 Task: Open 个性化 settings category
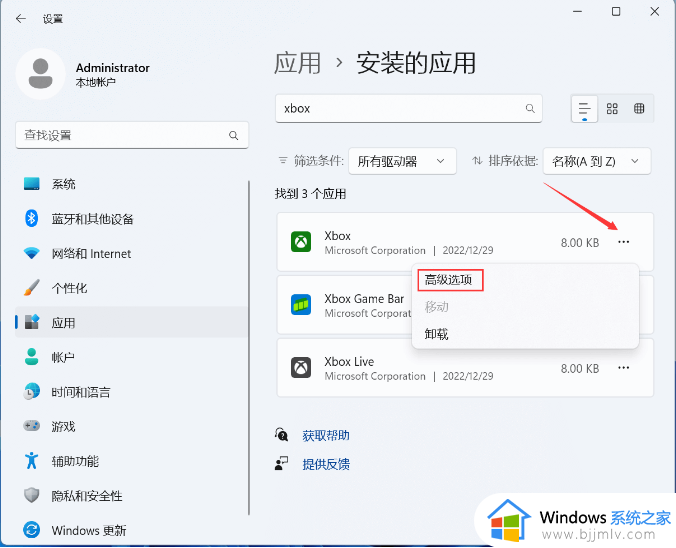(131, 288)
